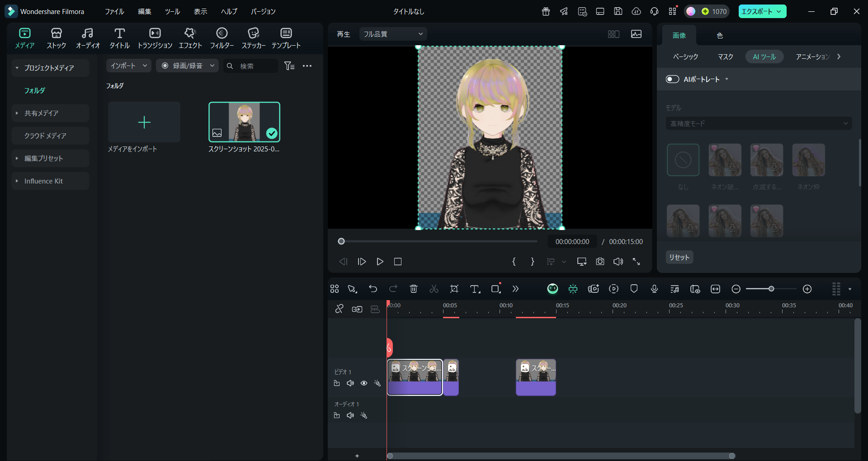
Task: Mute the ビデオ 1 track
Action: click(350, 383)
